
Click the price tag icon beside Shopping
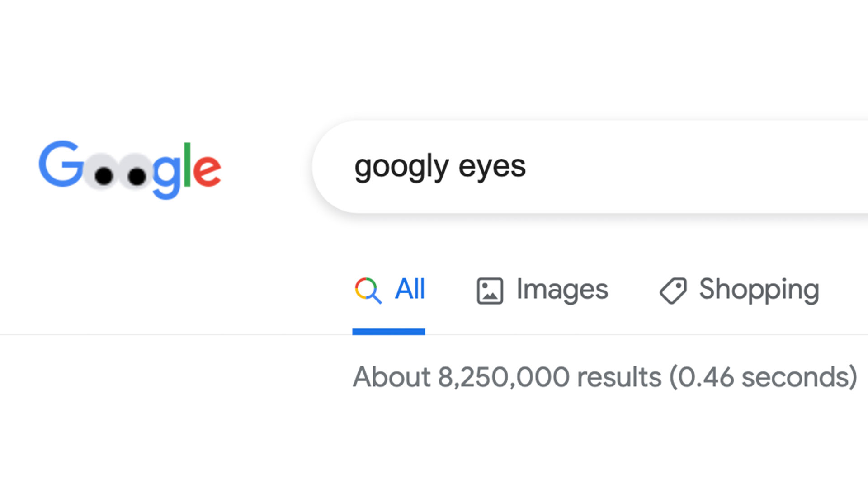click(x=673, y=291)
